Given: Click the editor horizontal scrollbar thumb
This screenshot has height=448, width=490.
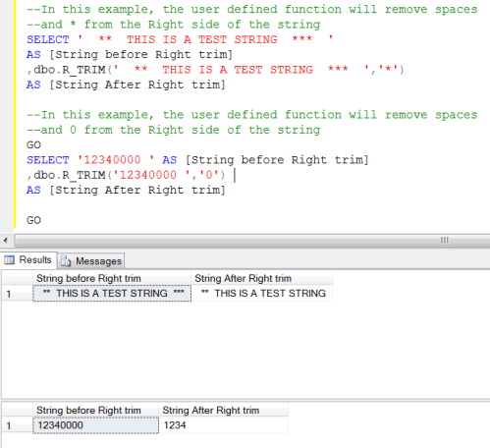Looking at the screenshot, I should (x=252, y=241).
